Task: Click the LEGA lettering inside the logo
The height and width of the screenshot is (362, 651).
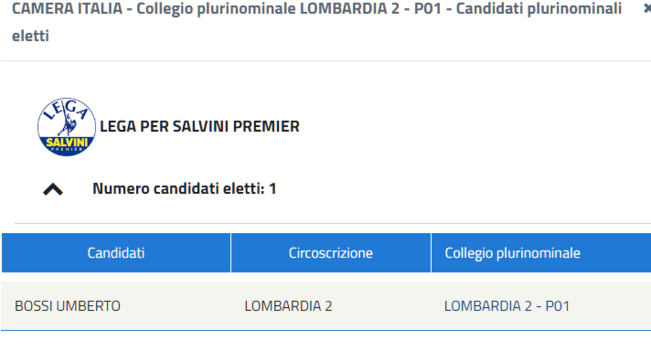Action: pyautogui.click(x=66, y=110)
